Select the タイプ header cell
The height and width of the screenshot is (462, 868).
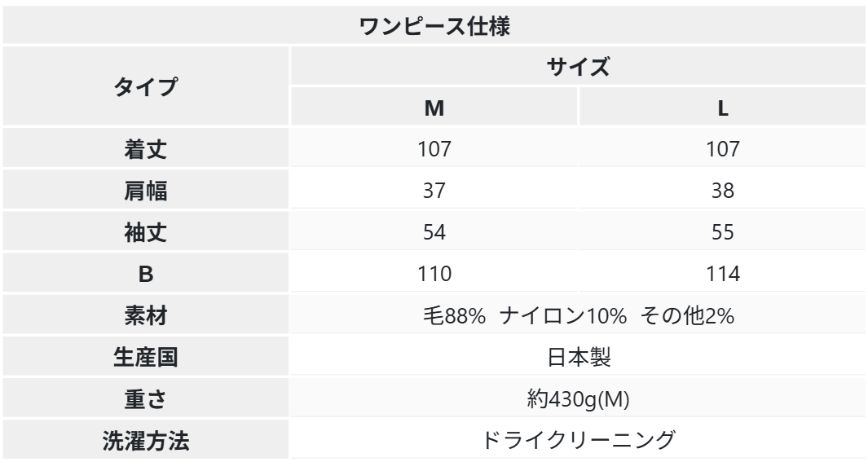[146, 86]
